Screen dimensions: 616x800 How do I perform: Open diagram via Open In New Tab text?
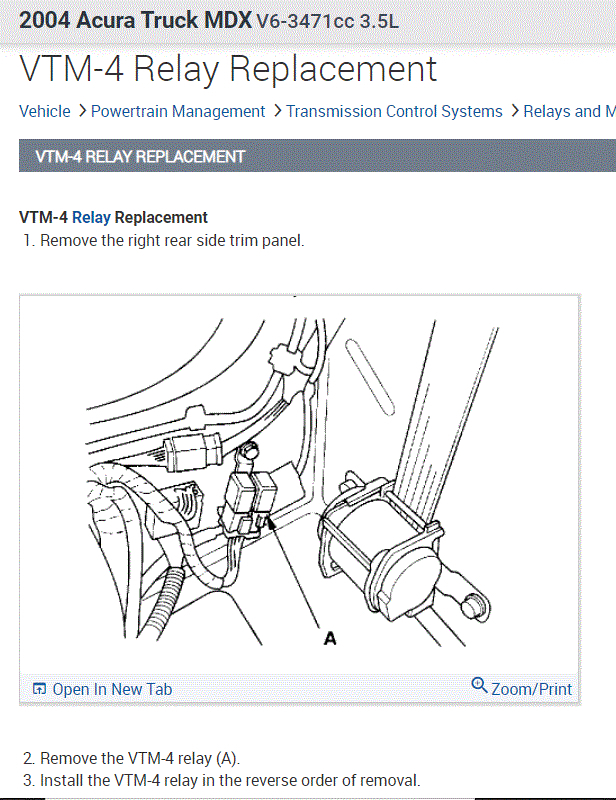tap(112, 689)
